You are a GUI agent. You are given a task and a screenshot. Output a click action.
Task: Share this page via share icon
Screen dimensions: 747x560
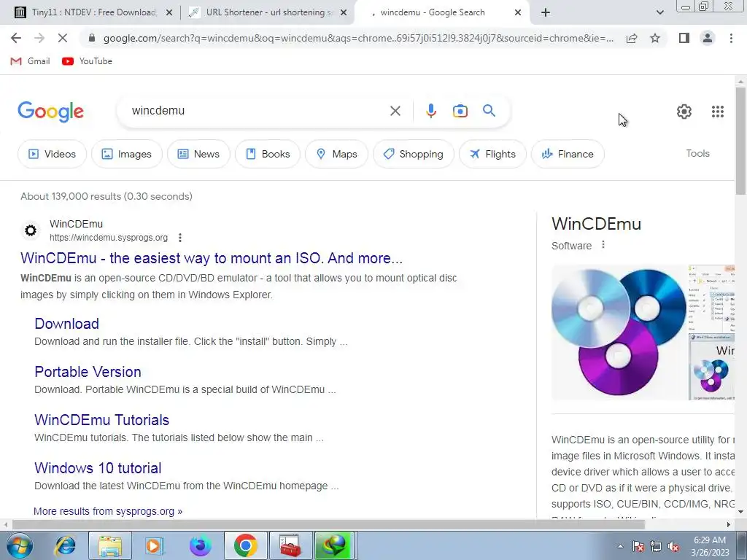tap(632, 38)
